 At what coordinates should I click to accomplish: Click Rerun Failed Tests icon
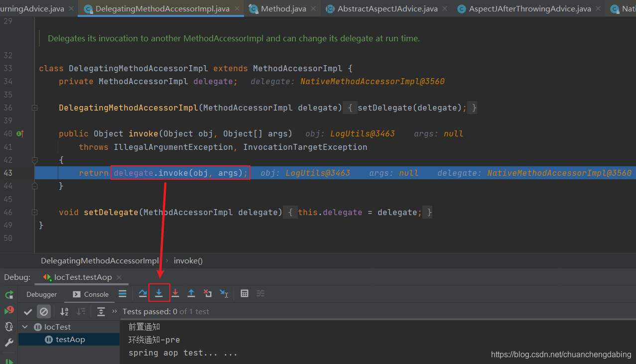(9, 310)
